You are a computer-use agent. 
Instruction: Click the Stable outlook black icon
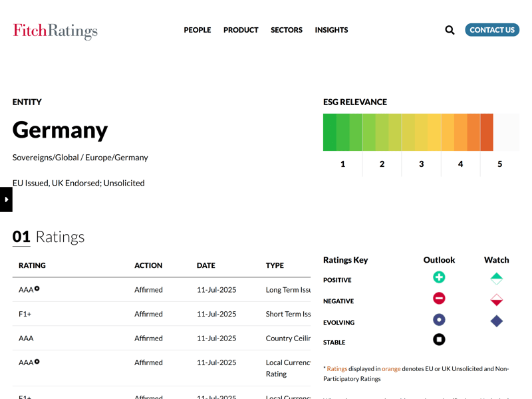(x=439, y=339)
